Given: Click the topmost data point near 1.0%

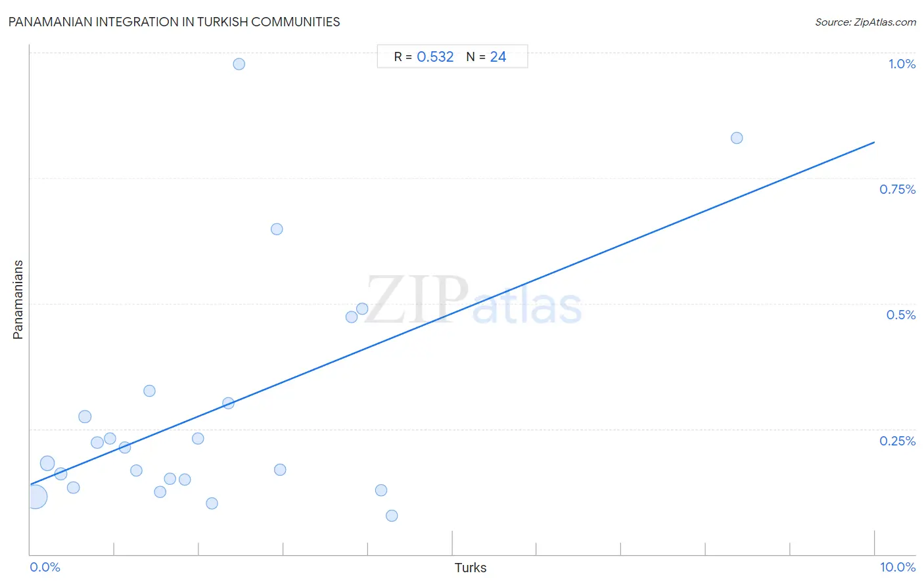Looking at the screenshot, I should pyautogui.click(x=239, y=64).
